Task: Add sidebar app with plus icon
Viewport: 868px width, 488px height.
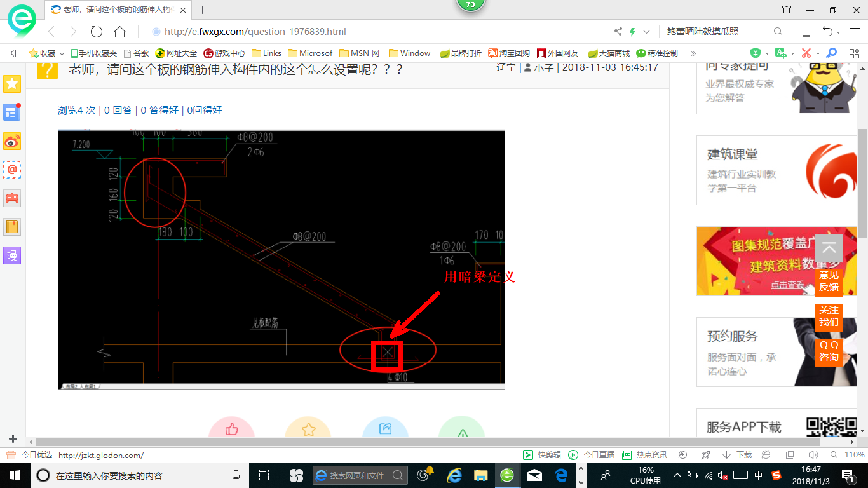Action: coord(13,439)
